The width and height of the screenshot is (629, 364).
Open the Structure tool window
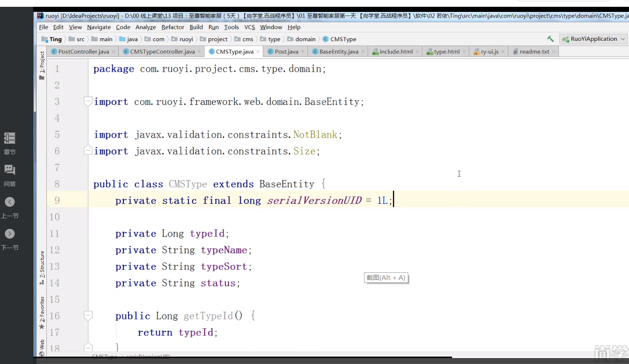pos(42,268)
